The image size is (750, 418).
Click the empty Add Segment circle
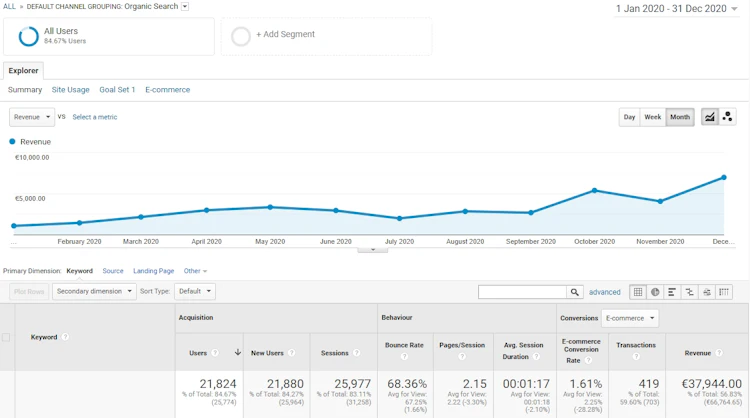tap(241, 36)
